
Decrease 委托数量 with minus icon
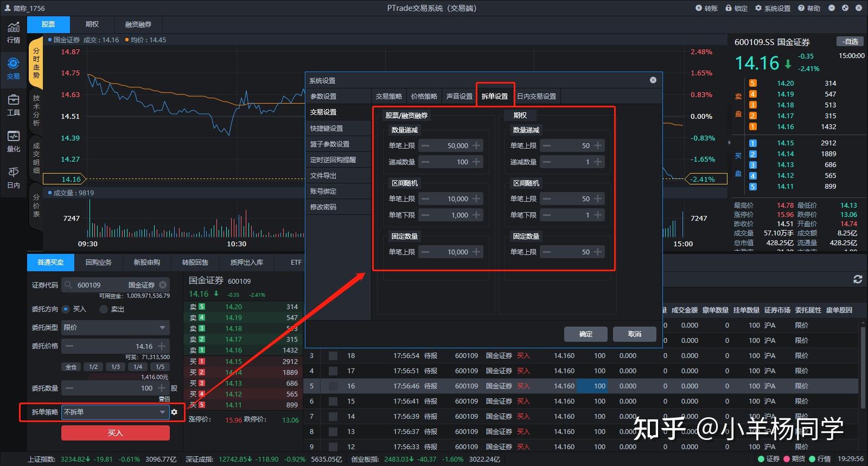click(69, 388)
